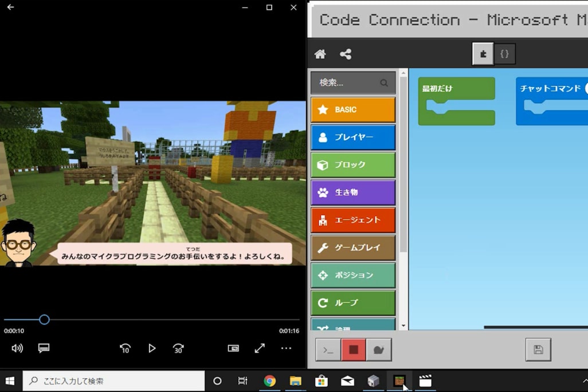The height and width of the screenshot is (392, 588).
Task: Click the home icon in Code Connection
Action: (320, 54)
